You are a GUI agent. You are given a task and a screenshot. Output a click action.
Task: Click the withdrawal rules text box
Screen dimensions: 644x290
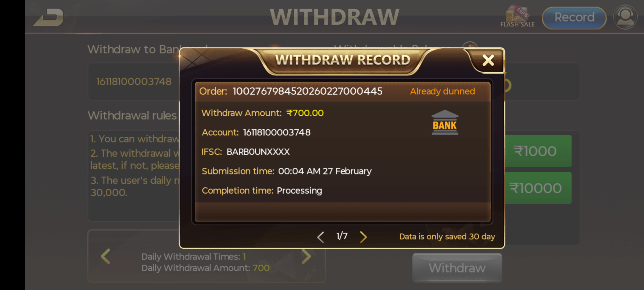click(134, 176)
